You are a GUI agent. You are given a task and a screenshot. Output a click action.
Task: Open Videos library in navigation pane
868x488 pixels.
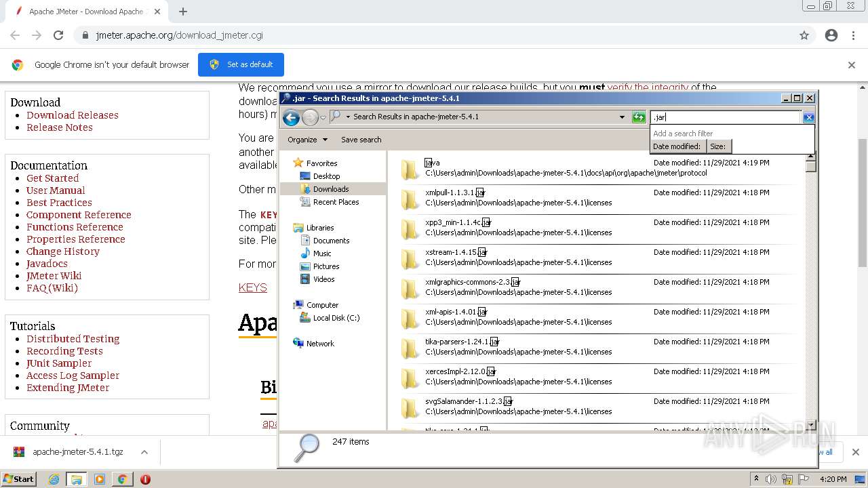[x=323, y=279]
